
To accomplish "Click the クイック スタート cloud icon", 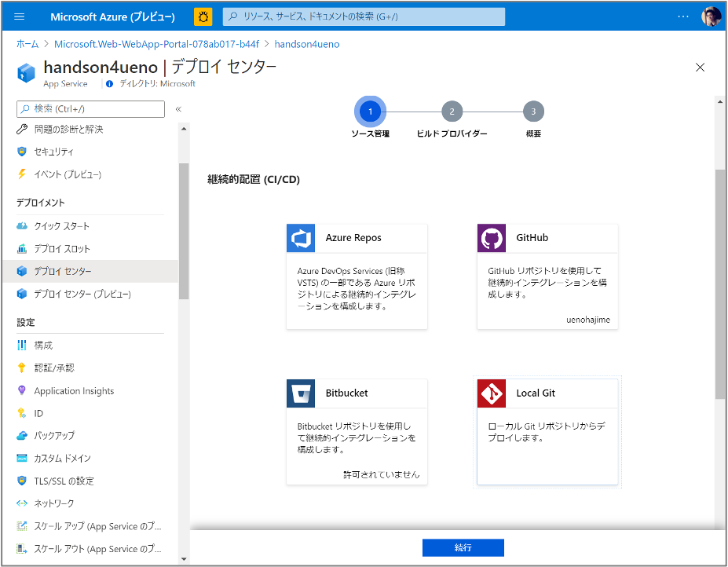I will point(22,226).
